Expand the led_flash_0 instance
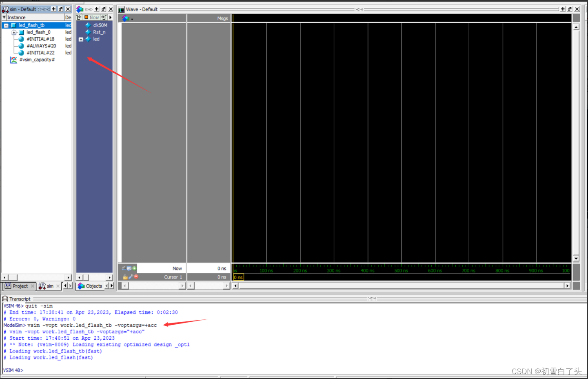This screenshot has height=379, width=588. tap(13, 32)
